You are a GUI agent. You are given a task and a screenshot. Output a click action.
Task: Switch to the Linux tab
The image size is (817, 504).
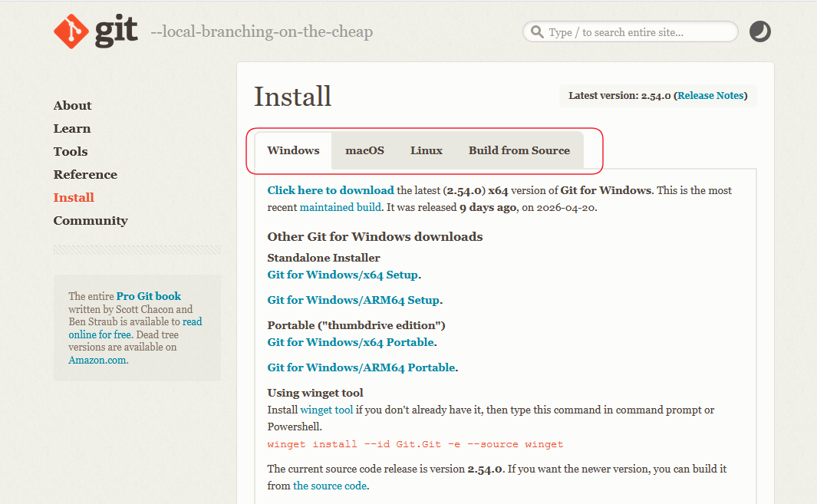(426, 150)
